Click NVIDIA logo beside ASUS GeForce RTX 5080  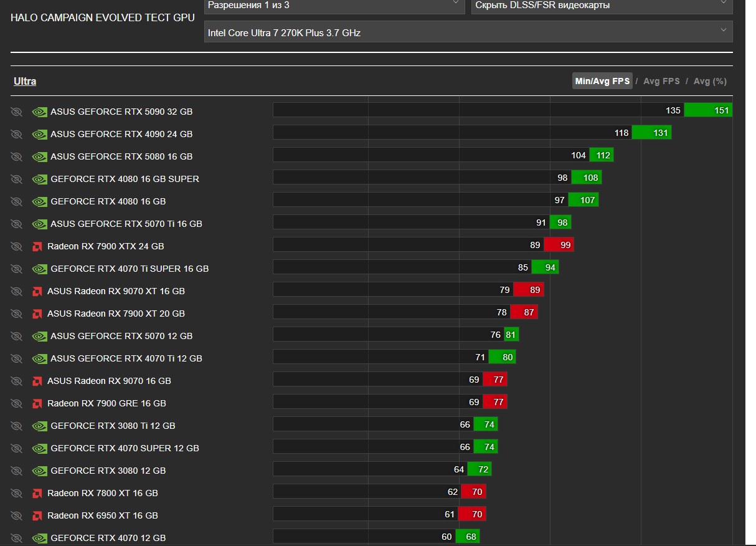(x=39, y=157)
